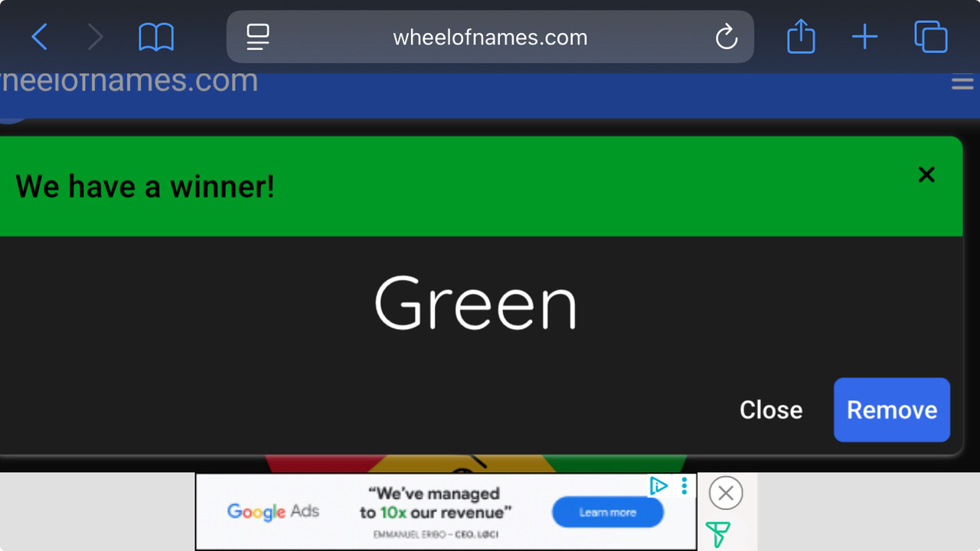Remove the winning entry Green
The width and height of the screenshot is (980, 551).
coord(892,409)
